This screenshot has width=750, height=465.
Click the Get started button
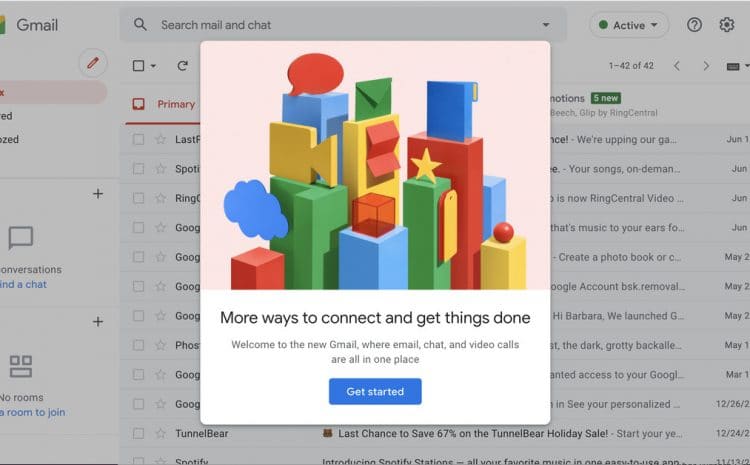pos(375,391)
